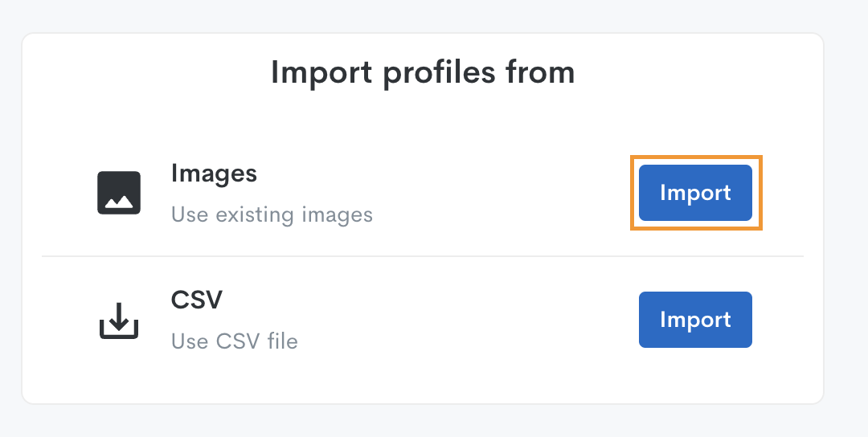Import profiles from a CSV file
The image size is (868, 437).
pos(695,320)
